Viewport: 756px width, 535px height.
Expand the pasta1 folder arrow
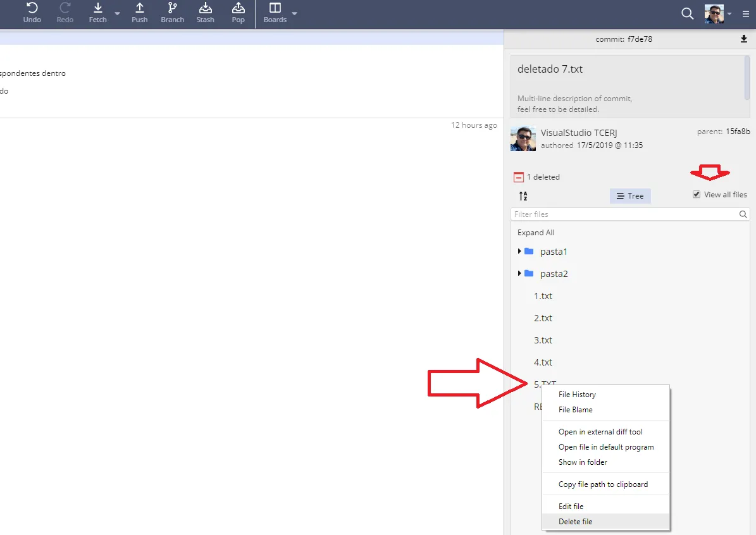[519, 251]
